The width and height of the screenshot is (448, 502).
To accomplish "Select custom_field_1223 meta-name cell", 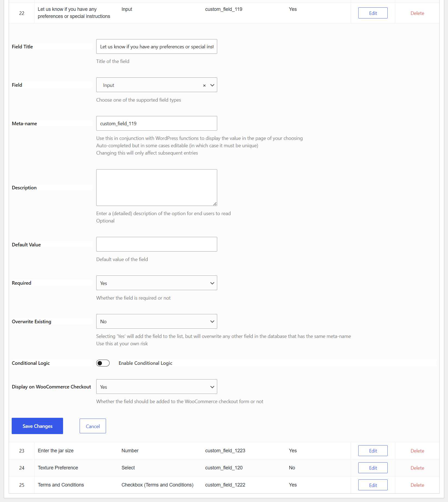I will click(225, 451).
